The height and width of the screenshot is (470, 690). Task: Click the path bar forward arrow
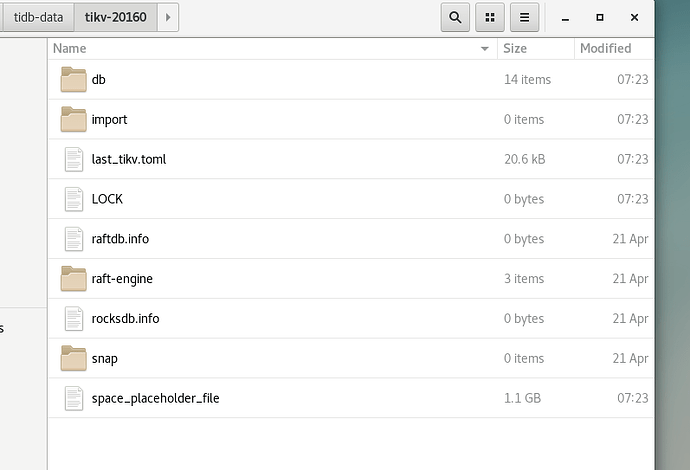168,17
